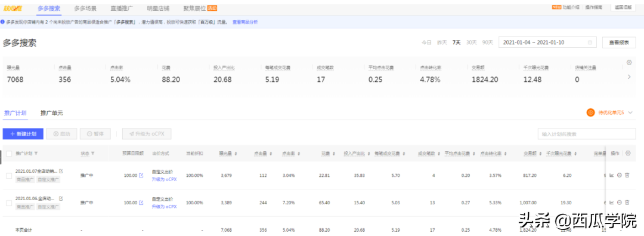
Task: Filter by 推广计划 using the funnel icon
Action: pos(36,154)
